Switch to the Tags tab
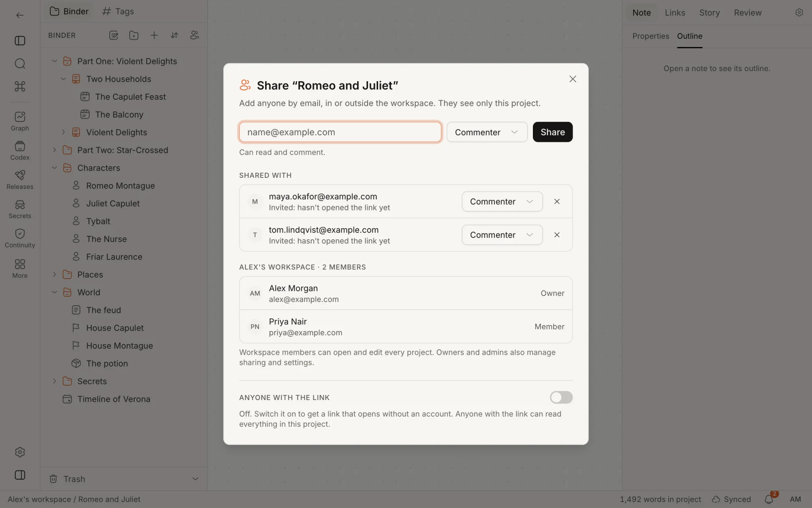The height and width of the screenshot is (508, 812). click(118, 11)
